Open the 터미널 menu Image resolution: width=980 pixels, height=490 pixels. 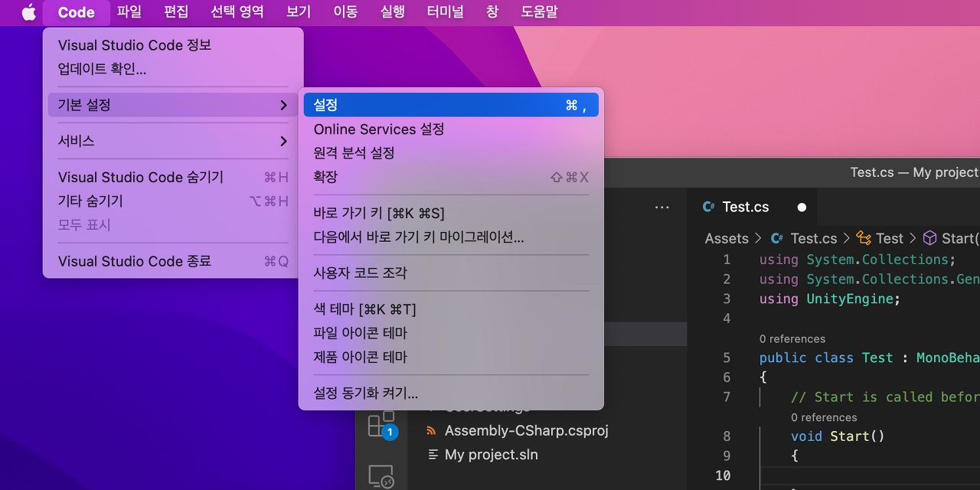tap(446, 12)
